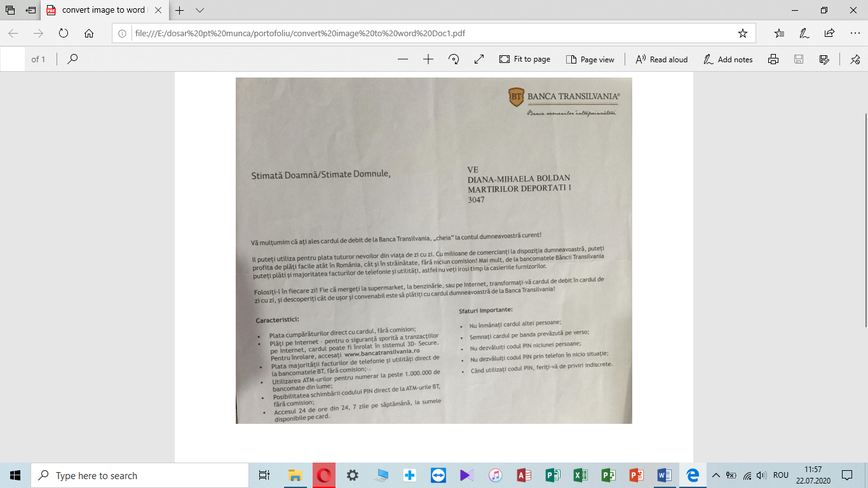Viewport: 868px width, 488px height.
Task: Click the address bar URL
Action: (x=300, y=33)
